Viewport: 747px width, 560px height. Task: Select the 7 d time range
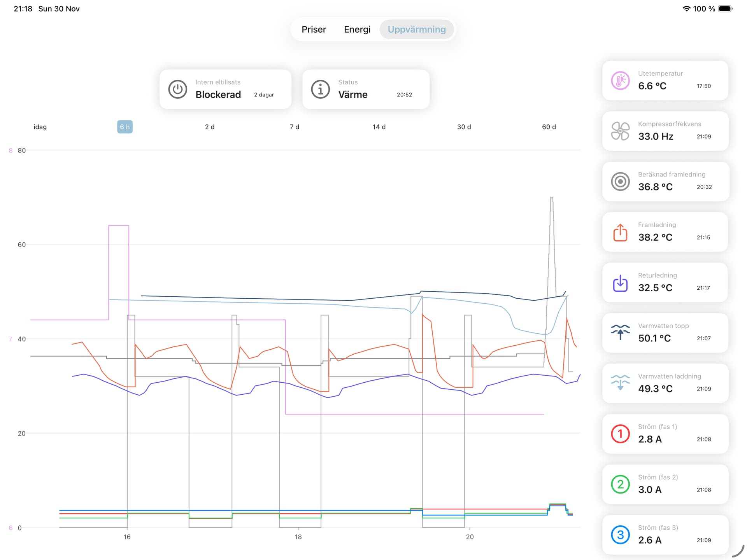[x=295, y=127]
